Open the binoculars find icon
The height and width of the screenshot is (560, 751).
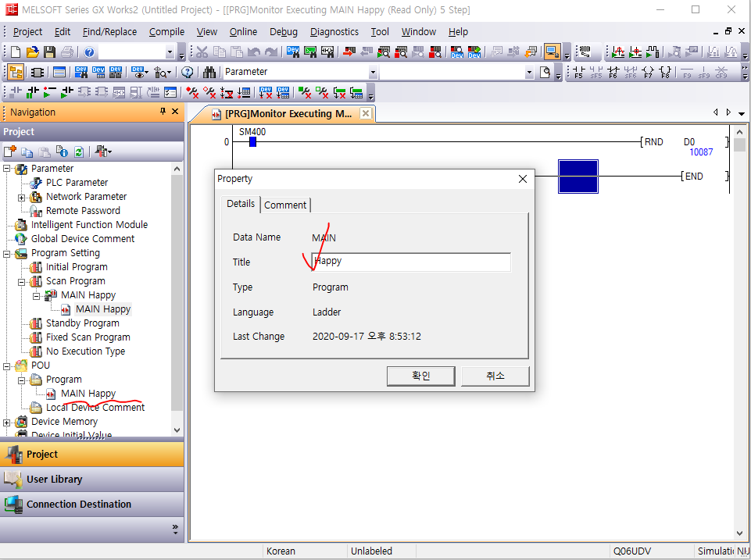pyautogui.click(x=209, y=73)
